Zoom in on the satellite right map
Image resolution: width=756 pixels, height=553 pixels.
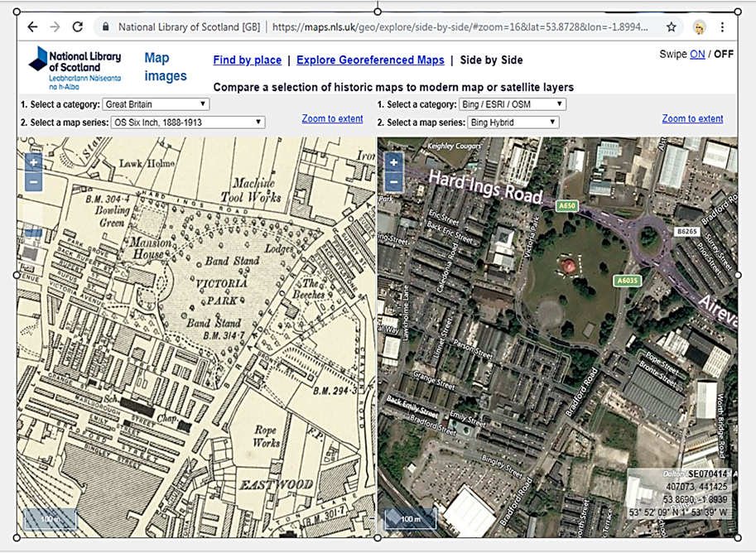pos(393,163)
